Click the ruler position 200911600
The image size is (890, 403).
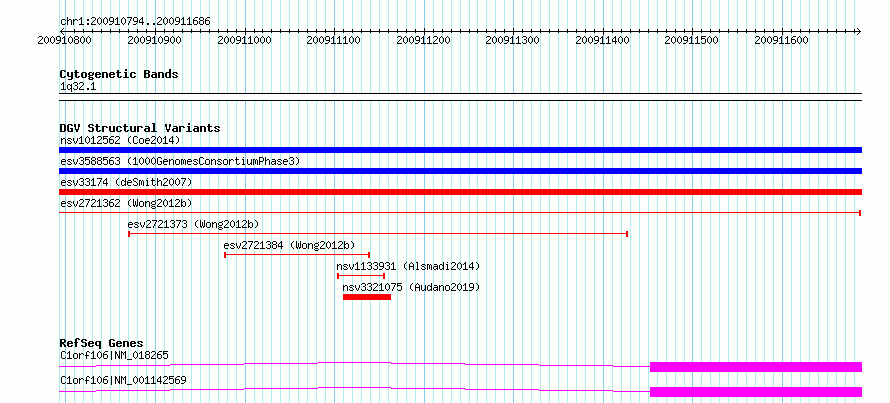781,40
